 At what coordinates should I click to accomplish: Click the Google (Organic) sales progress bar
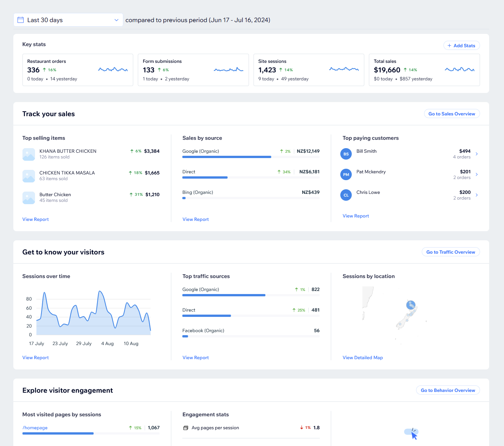251,157
